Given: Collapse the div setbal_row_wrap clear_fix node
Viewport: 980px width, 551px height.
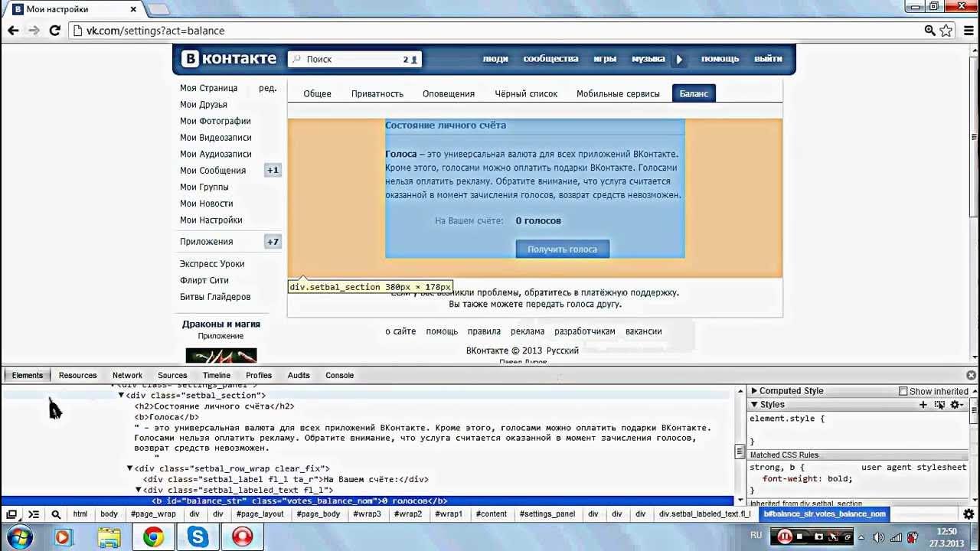Looking at the screenshot, I should tap(129, 468).
